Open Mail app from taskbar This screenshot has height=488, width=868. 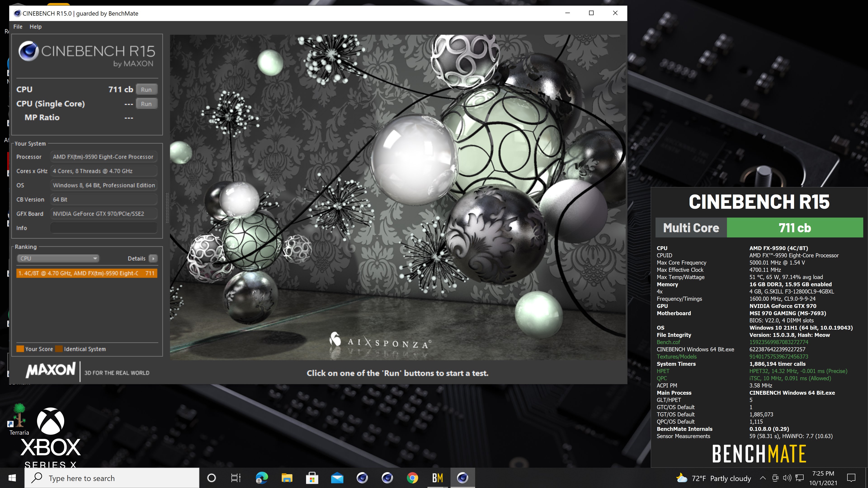(337, 478)
